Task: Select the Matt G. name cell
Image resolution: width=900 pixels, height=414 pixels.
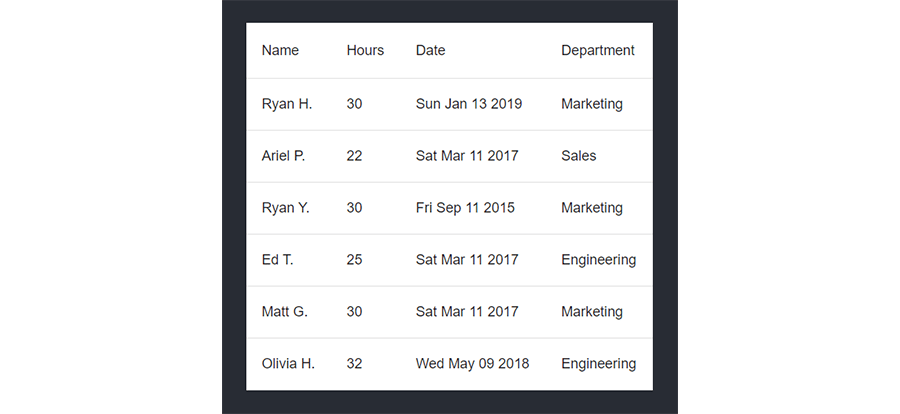Action: pos(285,311)
